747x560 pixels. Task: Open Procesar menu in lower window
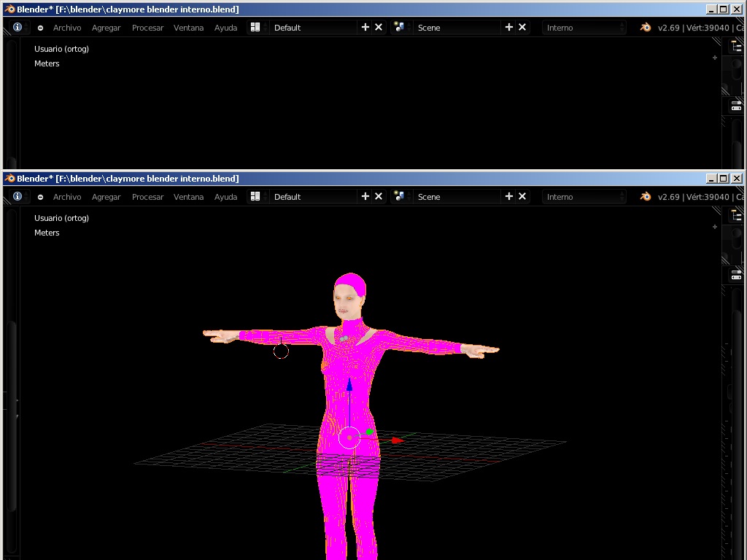tap(147, 197)
